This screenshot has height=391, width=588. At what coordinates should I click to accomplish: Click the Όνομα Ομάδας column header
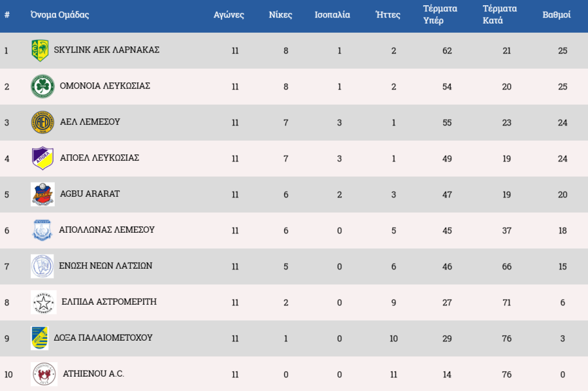pyautogui.click(x=60, y=14)
